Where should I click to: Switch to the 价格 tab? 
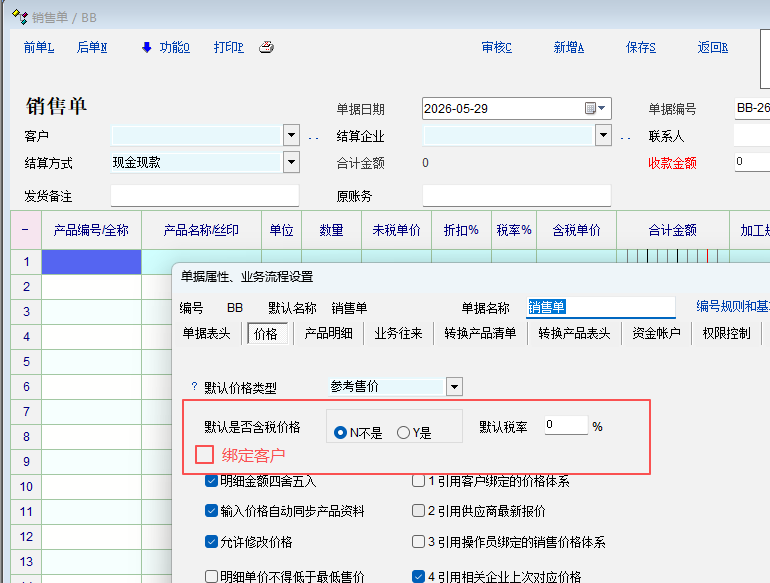(x=266, y=334)
